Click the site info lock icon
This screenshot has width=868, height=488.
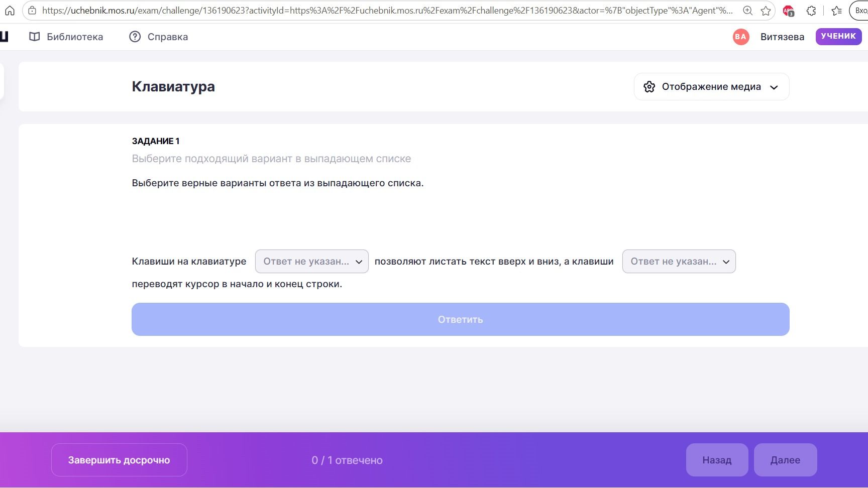coord(32,11)
